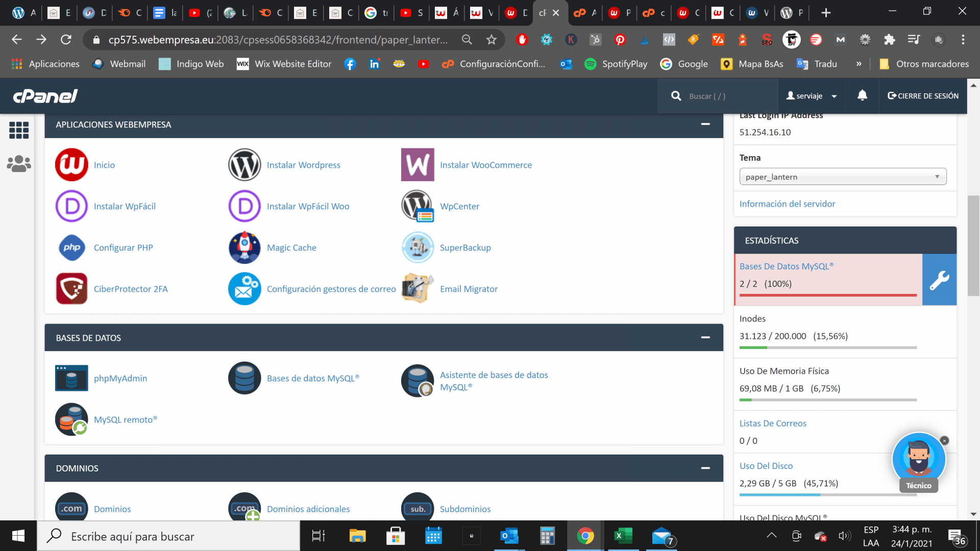Open Información del servidor link
The image size is (980, 551).
(x=787, y=204)
